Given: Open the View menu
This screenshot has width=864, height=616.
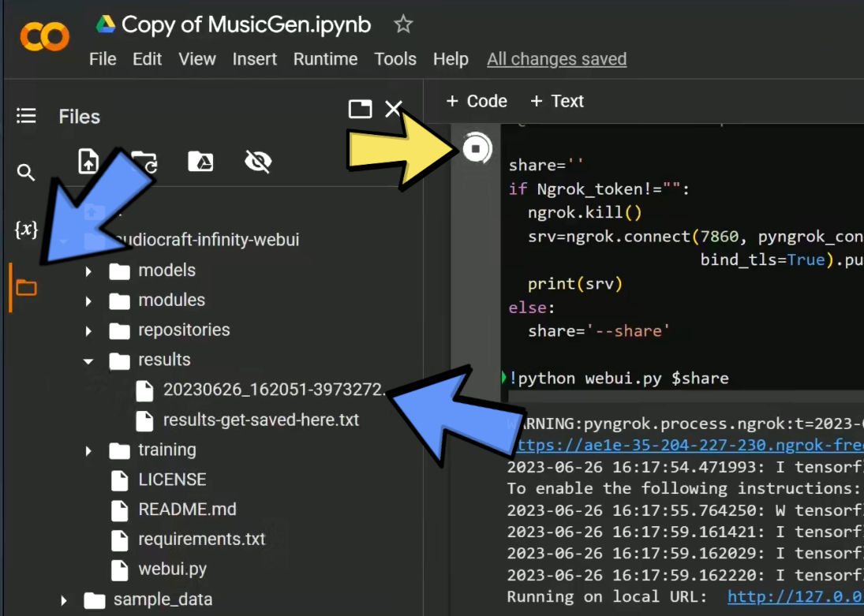Looking at the screenshot, I should tap(196, 59).
